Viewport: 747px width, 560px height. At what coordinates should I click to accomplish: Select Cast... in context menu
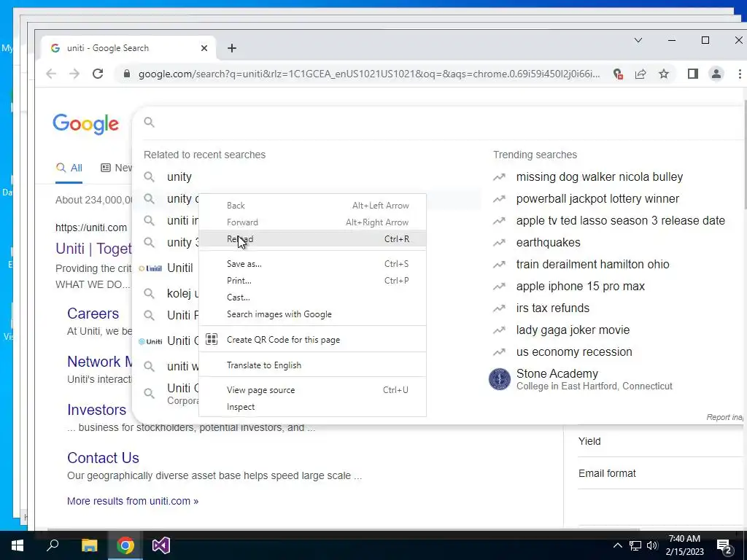[x=312, y=297]
